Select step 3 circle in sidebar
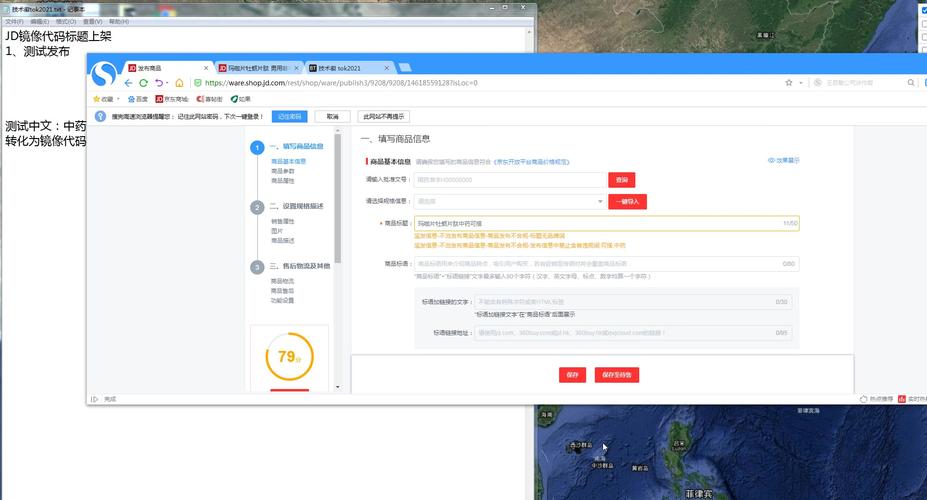The image size is (927, 500). click(257, 267)
